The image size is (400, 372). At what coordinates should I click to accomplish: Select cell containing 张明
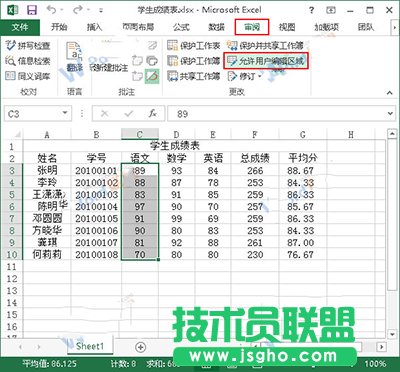47,171
